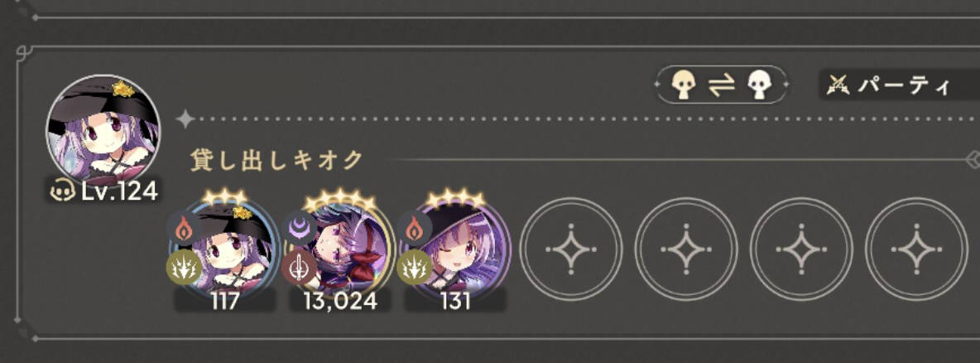Click the sword role icon on second Kioku
The height and width of the screenshot is (363, 980).
click(299, 268)
